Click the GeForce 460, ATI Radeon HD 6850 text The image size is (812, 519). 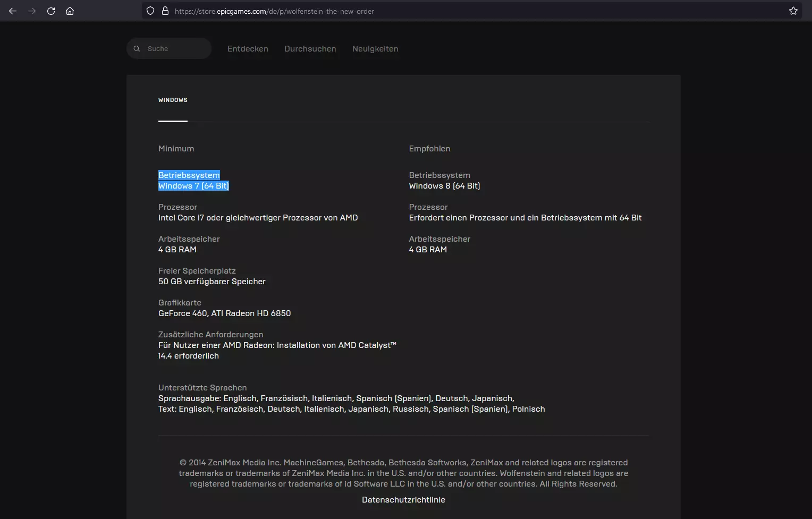[225, 313]
